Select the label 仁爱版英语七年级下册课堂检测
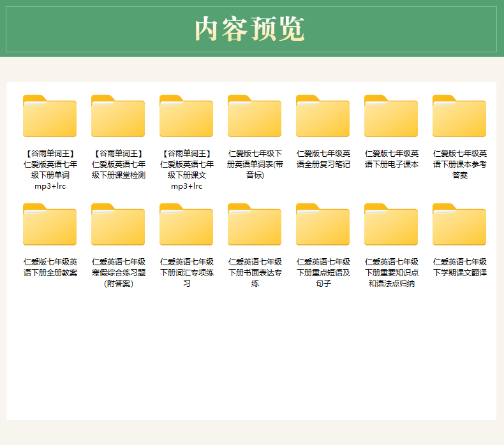The height and width of the screenshot is (445, 504). [118, 164]
